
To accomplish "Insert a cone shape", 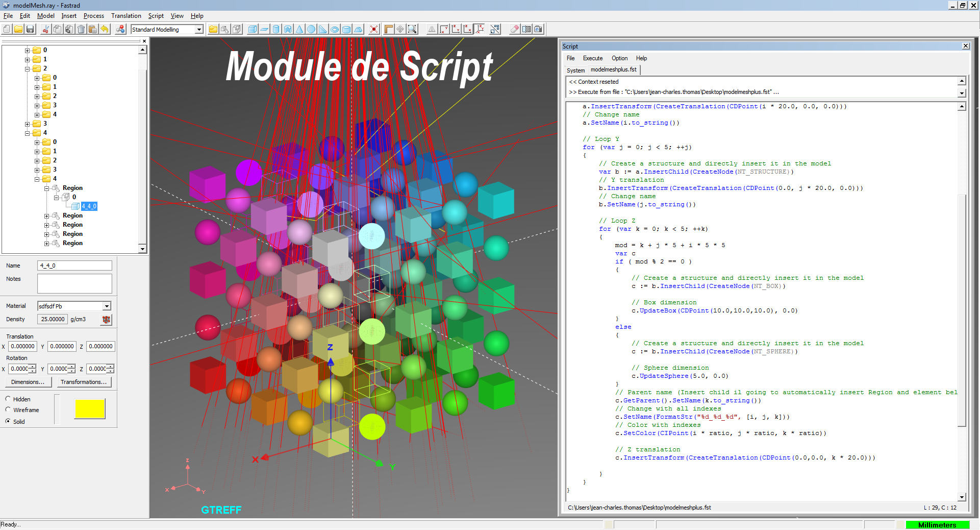I will pyautogui.click(x=299, y=29).
